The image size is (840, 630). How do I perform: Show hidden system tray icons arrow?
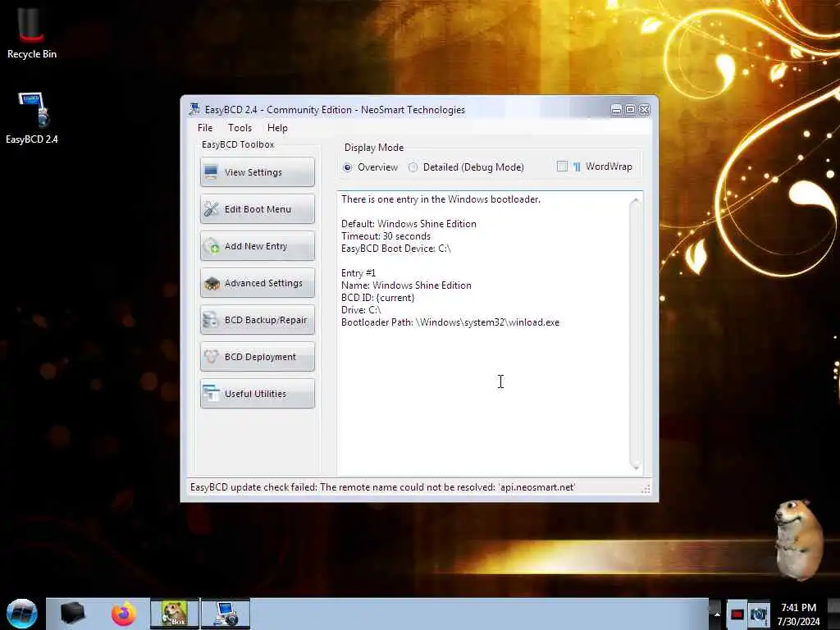[x=716, y=614]
